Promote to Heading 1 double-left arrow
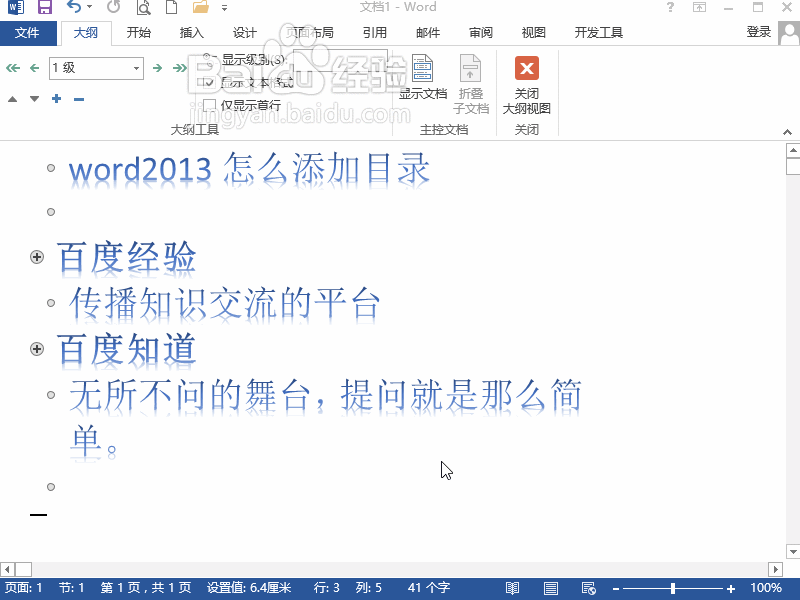 [13, 68]
